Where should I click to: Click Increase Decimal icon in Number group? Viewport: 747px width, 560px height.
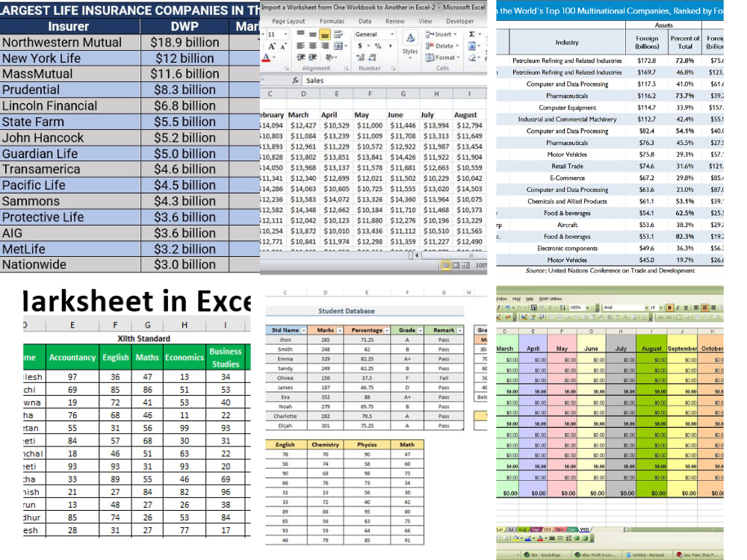pos(360,57)
